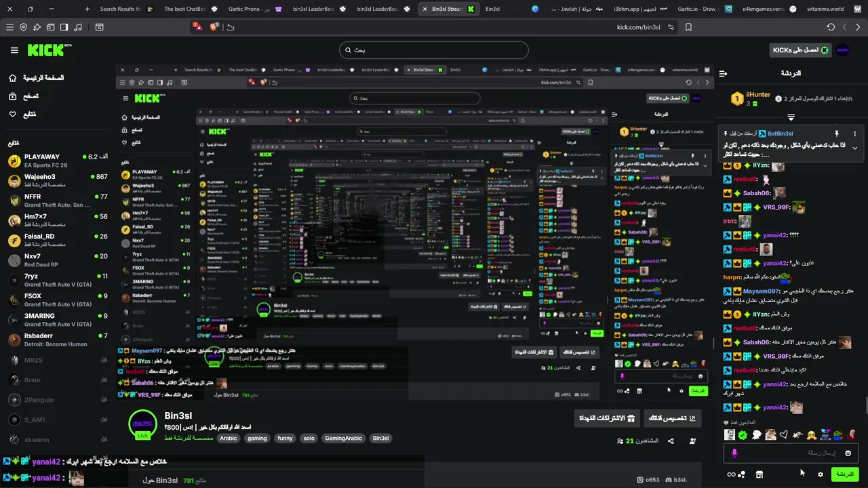Open chat settings gear
The height and width of the screenshot is (488, 868).
coord(820,474)
